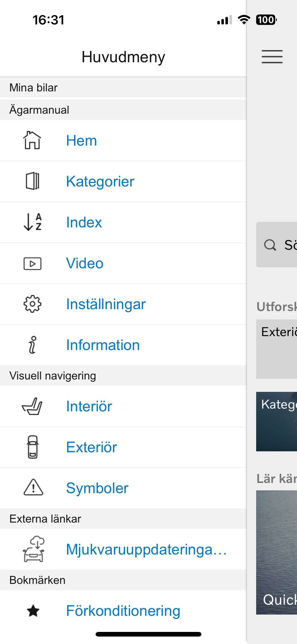Tap the book icon beside Kategorier
Image resolution: width=297 pixels, height=644 pixels.
(x=32, y=181)
